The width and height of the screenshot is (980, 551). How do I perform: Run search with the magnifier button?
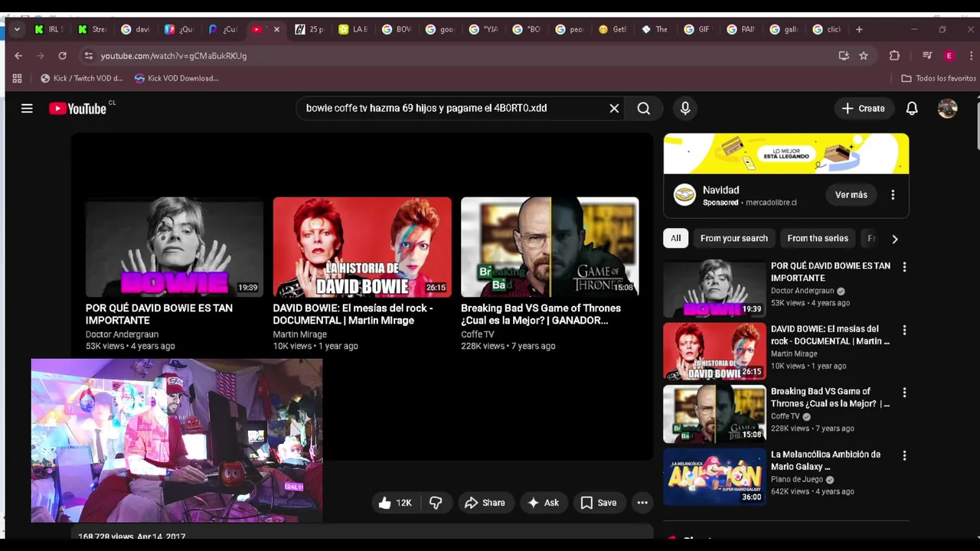coord(644,109)
